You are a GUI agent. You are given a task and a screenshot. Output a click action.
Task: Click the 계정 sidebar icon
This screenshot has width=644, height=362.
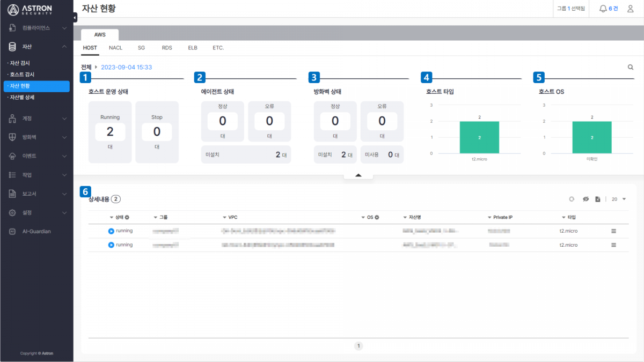pos(12,118)
